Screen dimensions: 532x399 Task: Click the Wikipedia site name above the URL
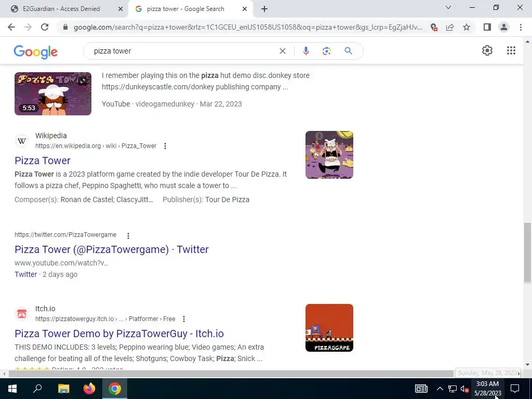(51, 136)
